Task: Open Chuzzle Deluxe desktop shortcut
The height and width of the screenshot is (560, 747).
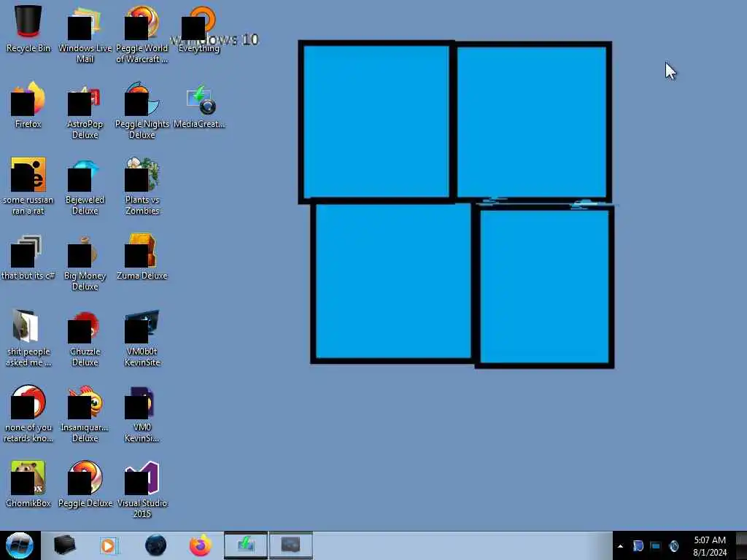Action: 85,338
